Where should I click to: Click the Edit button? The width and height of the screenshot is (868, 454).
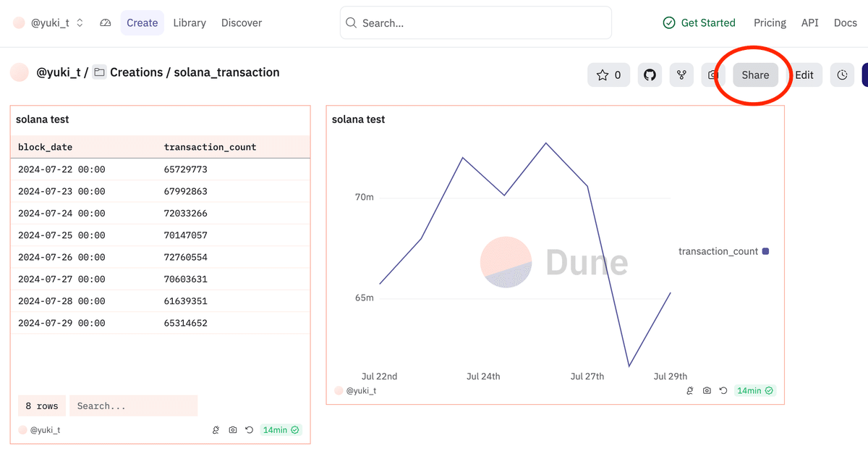tap(804, 75)
